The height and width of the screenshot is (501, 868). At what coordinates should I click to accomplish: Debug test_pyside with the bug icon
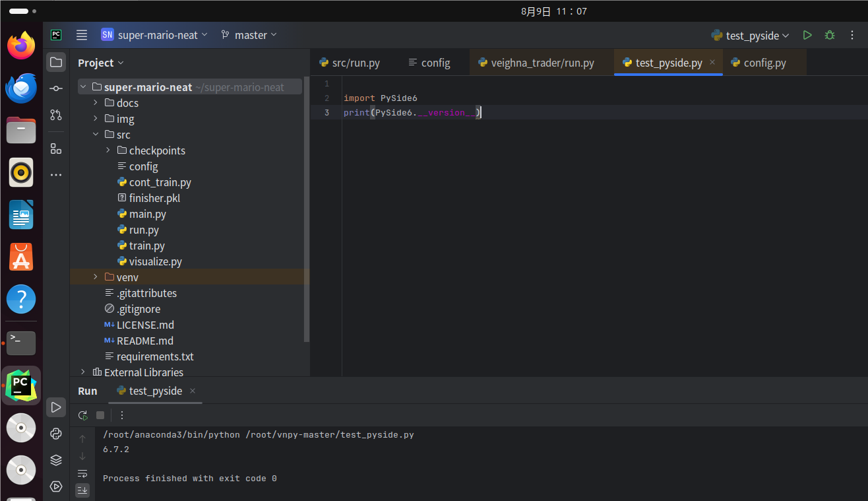[x=830, y=35]
